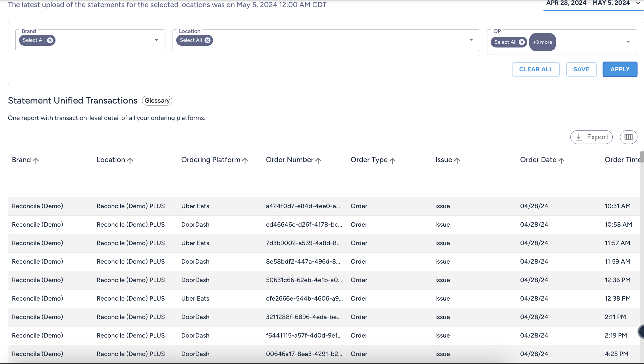
Task: Click the CLEAR ALL button
Action: click(536, 69)
